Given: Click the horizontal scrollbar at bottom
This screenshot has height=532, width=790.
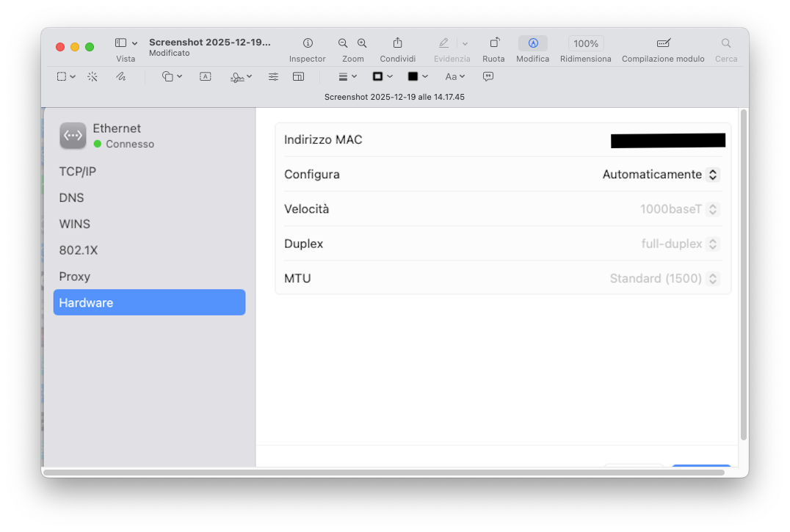Looking at the screenshot, I should pyautogui.click(x=384, y=473).
